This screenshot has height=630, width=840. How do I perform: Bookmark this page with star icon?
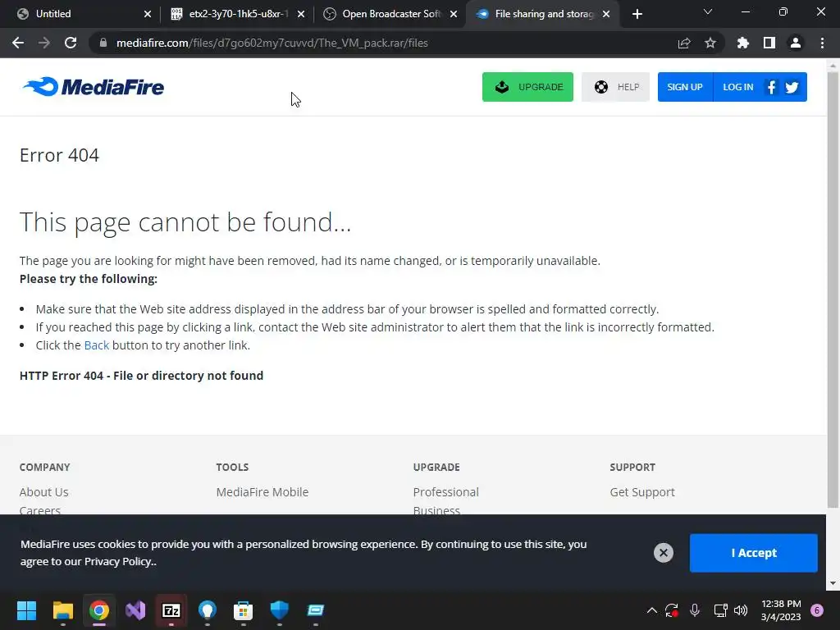click(710, 43)
